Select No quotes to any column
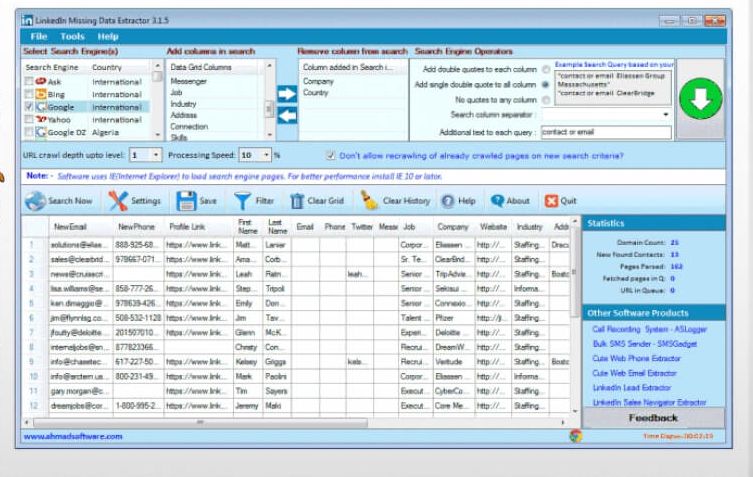This screenshot has width=753, height=477. coord(546,100)
